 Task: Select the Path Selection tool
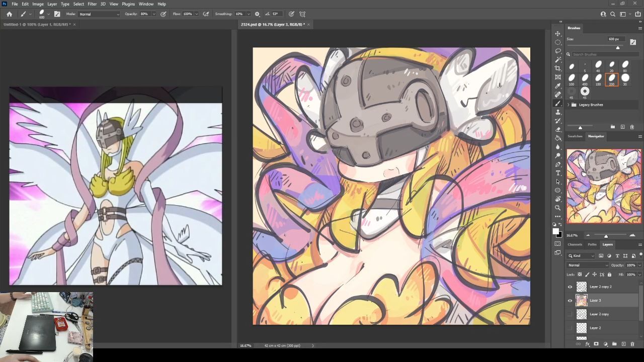tap(557, 182)
